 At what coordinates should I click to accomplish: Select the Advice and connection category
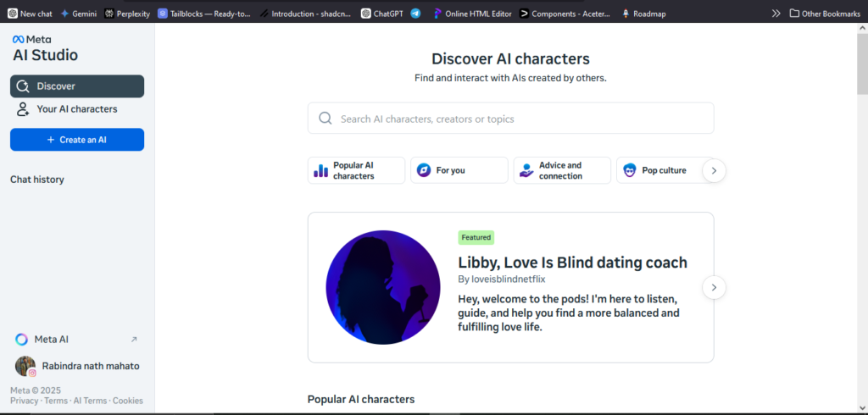click(562, 170)
